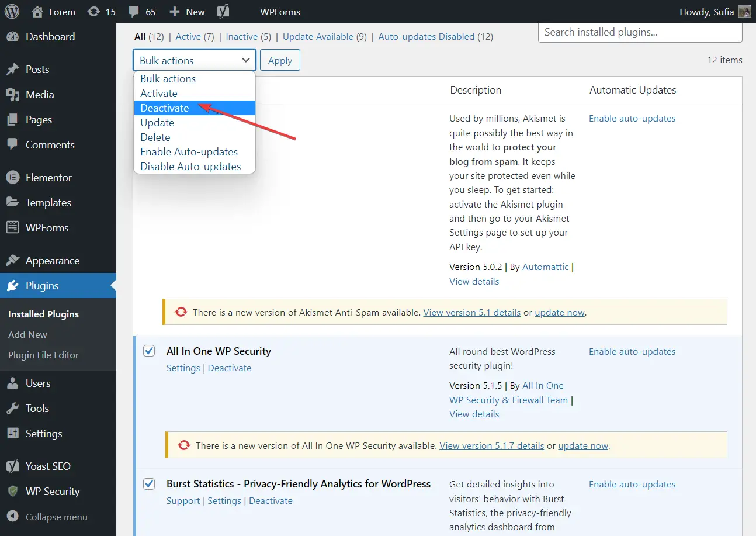Enable auto-updates for Burst Statistics
This screenshot has width=756, height=536.
point(632,484)
